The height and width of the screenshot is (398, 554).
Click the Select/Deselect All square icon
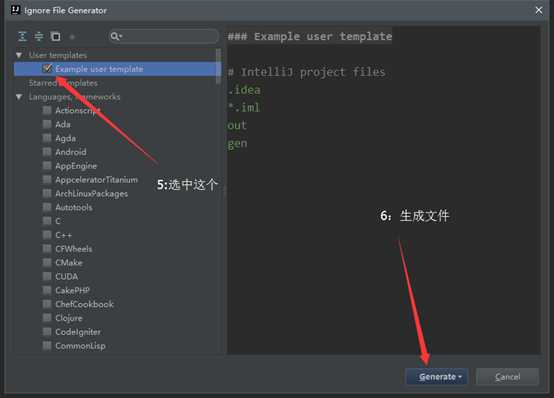(x=55, y=36)
